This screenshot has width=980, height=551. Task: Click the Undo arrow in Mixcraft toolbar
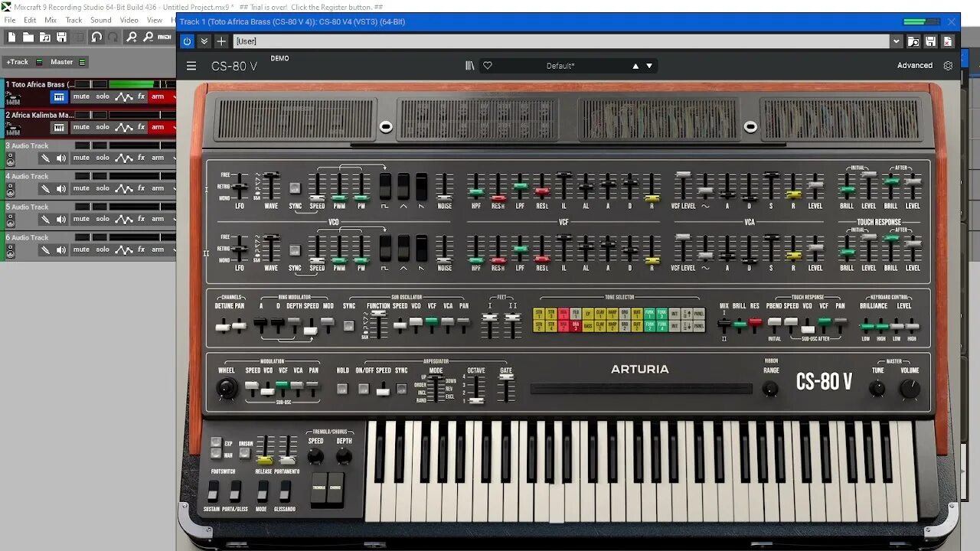(x=96, y=37)
